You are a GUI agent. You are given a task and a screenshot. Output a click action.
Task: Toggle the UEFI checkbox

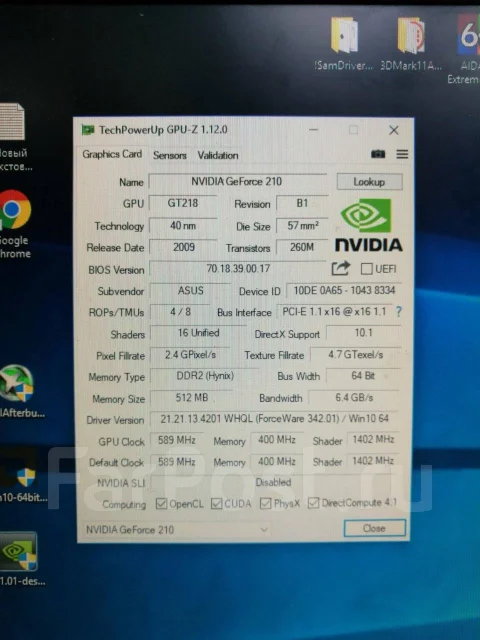click(367, 269)
